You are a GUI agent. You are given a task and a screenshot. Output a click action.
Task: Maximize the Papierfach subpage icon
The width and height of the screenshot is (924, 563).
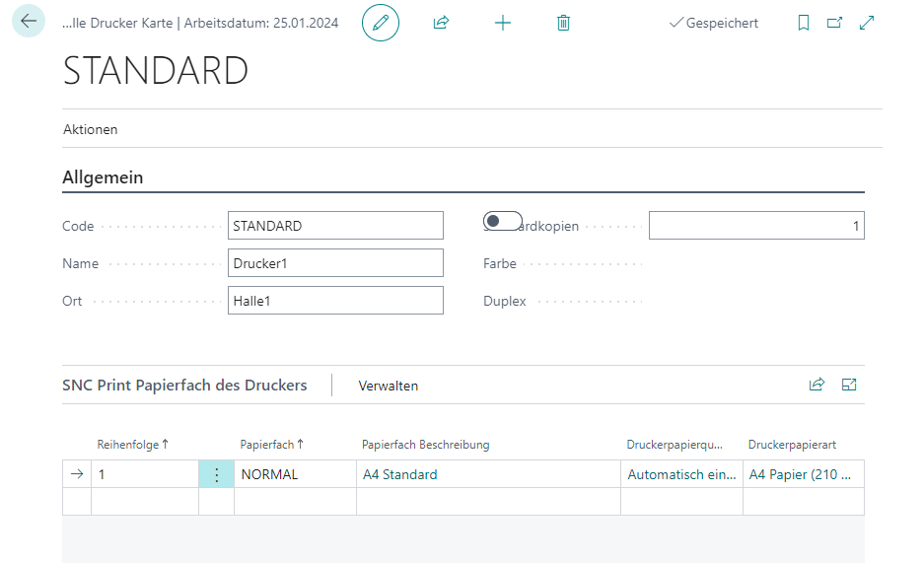[x=849, y=385]
